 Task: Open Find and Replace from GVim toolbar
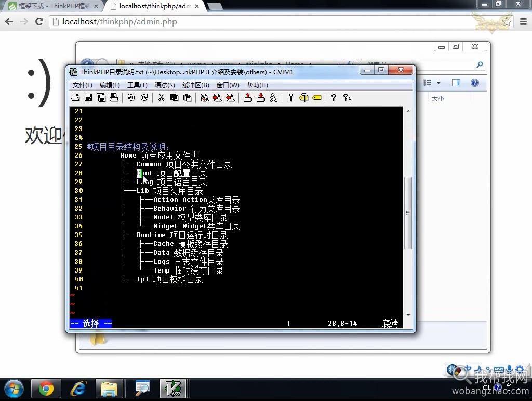(204, 98)
